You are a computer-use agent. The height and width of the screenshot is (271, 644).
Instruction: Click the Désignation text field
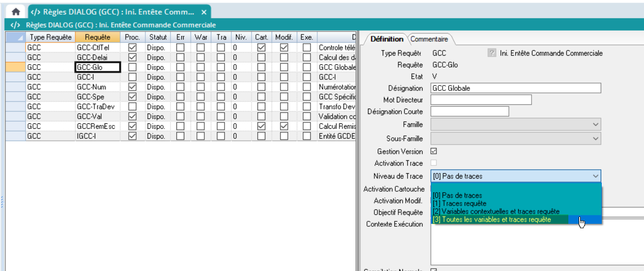tap(516, 88)
